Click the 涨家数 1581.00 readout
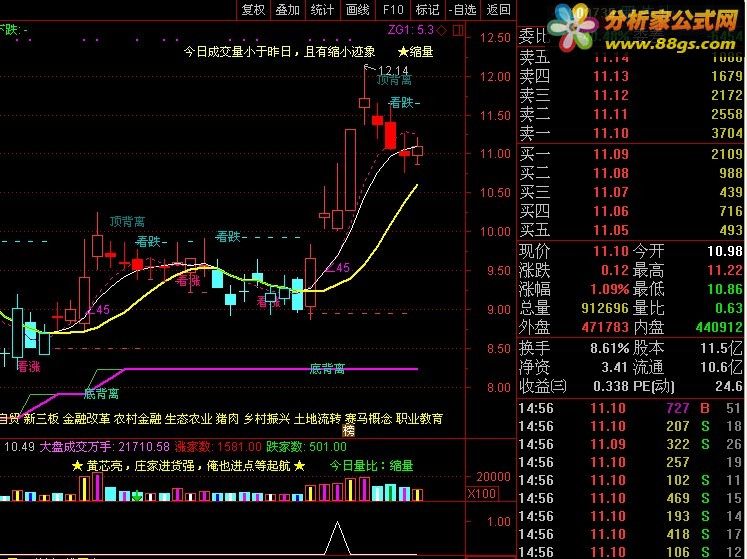Image resolution: width=747 pixels, height=559 pixels. [218, 447]
